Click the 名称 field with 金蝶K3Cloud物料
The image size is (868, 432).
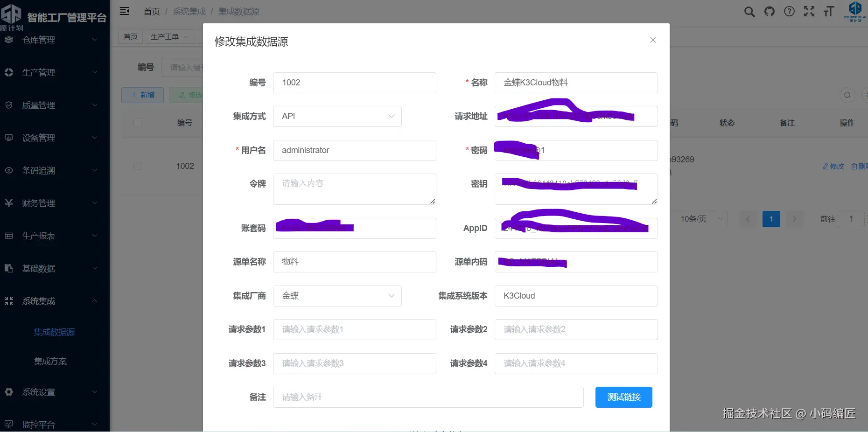576,83
